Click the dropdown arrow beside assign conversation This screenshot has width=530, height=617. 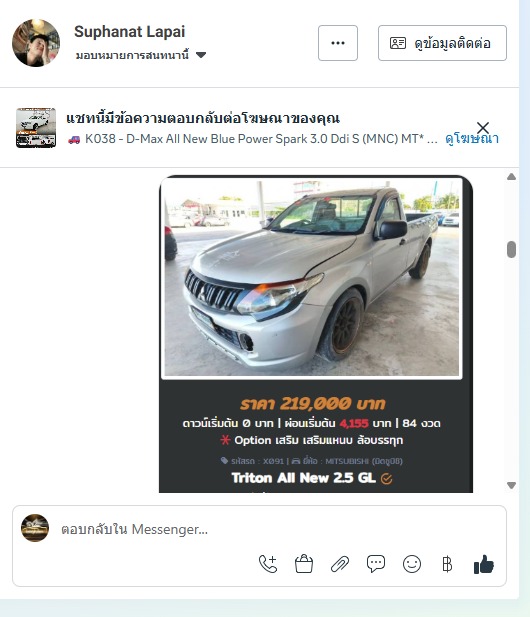point(201,55)
